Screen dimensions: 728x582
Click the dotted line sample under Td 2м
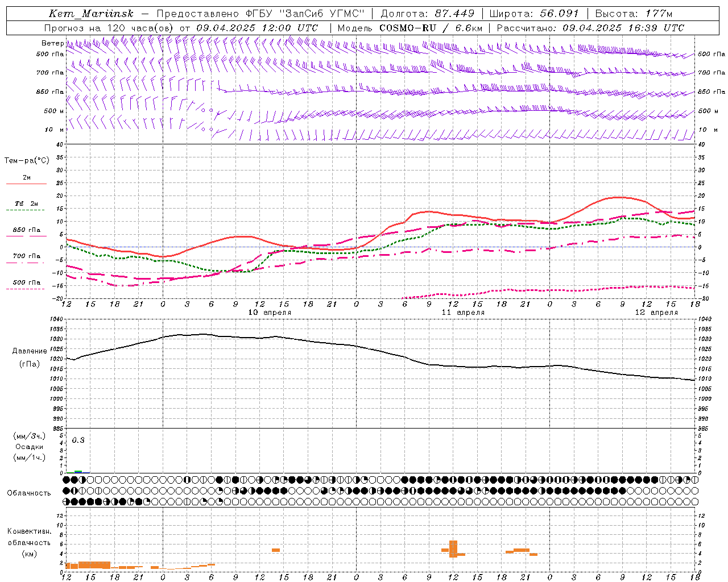tap(25, 210)
